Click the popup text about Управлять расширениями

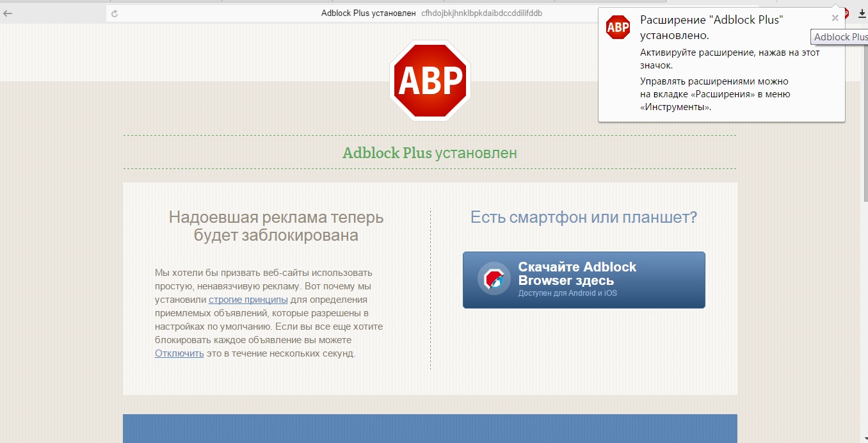pos(715,94)
